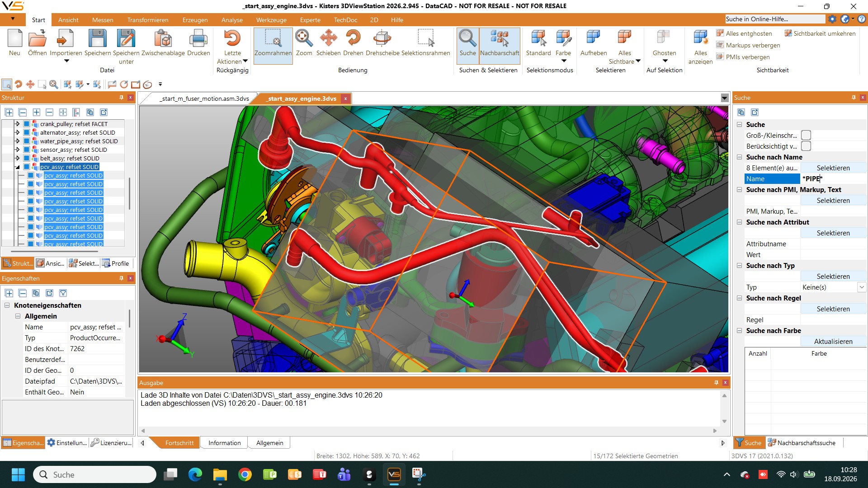Collapse the Suche nach Name section
This screenshot has width=868, height=488.
[x=740, y=157]
